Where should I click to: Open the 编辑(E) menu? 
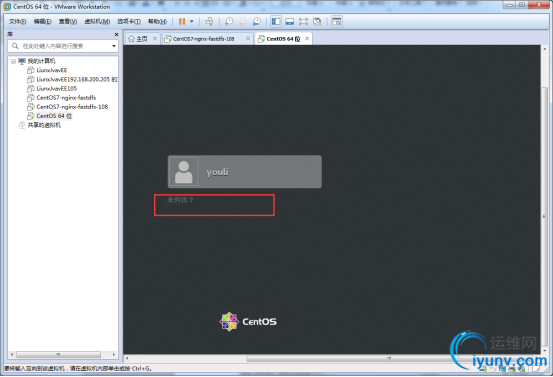[42, 22]
